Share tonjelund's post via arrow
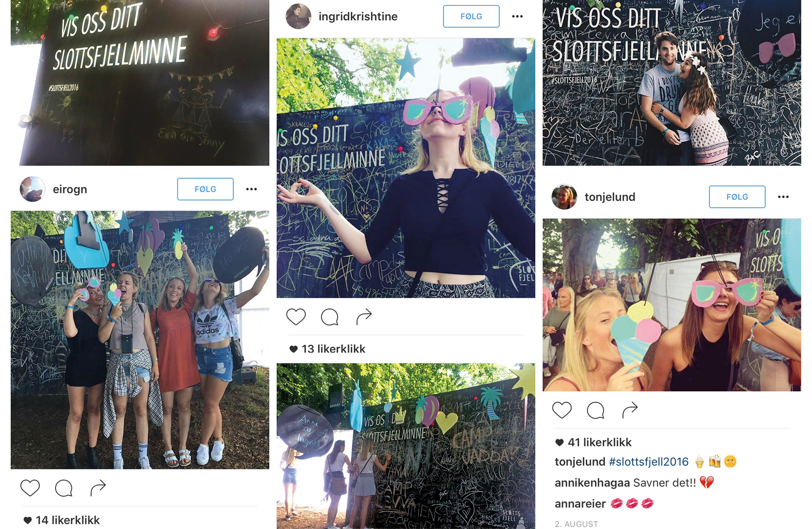This screenshot has height=529, width=812. [x=630, y=409]
